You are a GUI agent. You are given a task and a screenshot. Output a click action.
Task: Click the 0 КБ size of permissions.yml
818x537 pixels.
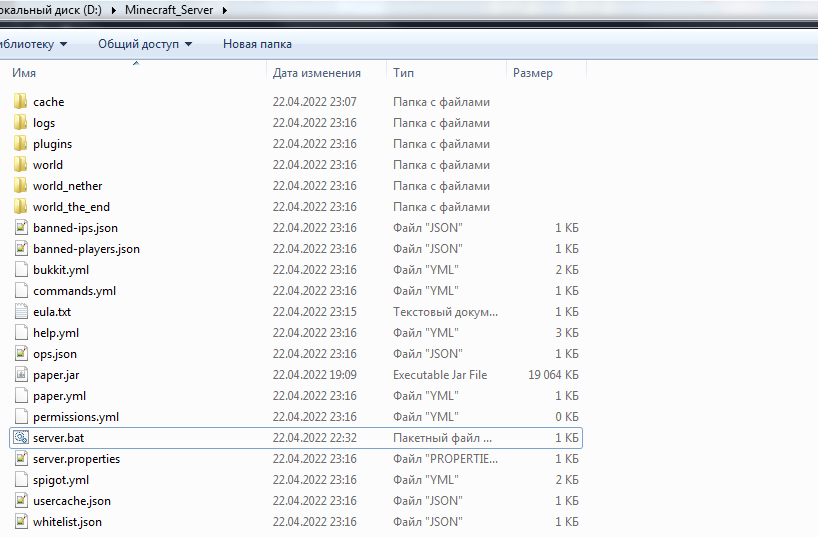(567, 416)
